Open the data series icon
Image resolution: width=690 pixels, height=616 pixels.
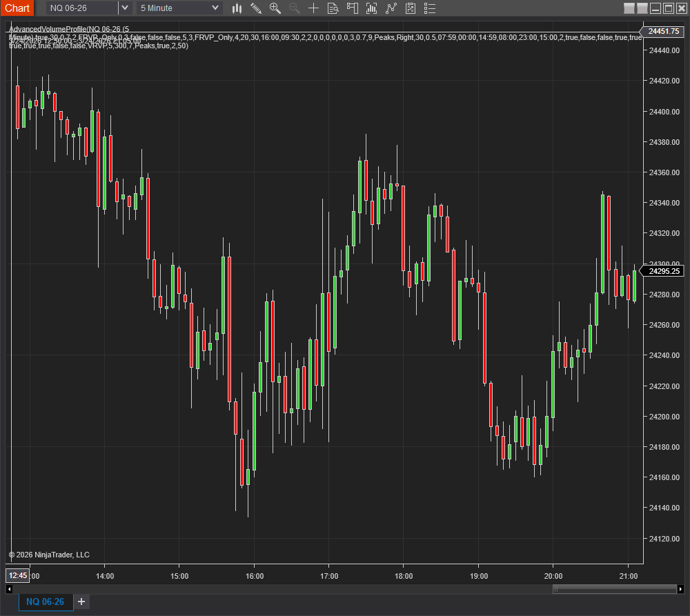(x=371, y=8)
